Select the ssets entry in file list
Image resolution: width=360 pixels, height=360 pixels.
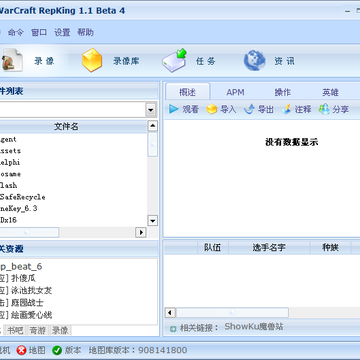tap(10, 151)
